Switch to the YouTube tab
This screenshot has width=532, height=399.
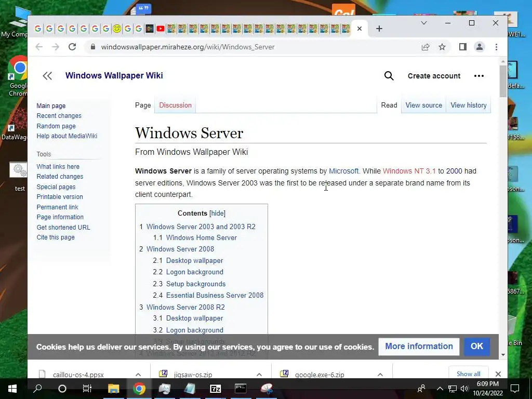tap(161, 29)
